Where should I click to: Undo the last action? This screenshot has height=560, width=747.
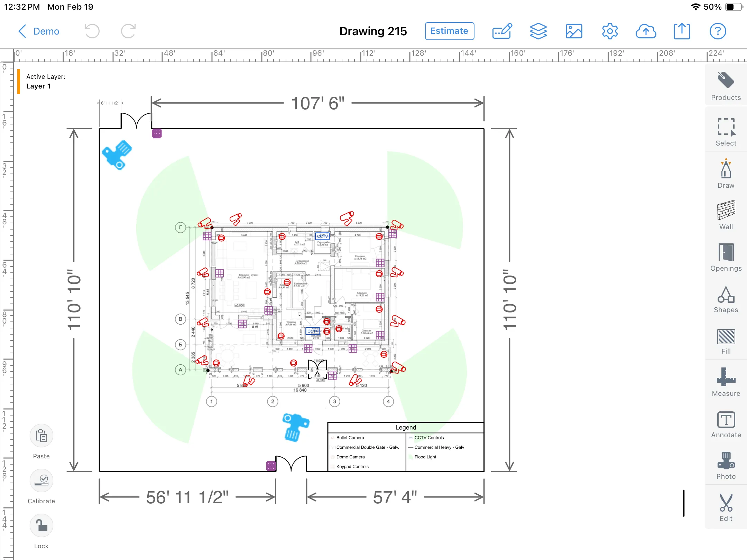tap(92, 31)
